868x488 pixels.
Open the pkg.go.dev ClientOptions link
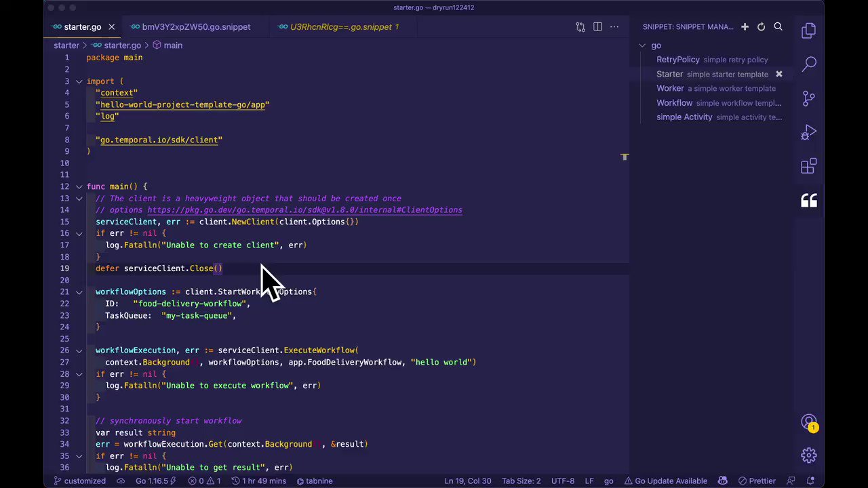point(305,209)
